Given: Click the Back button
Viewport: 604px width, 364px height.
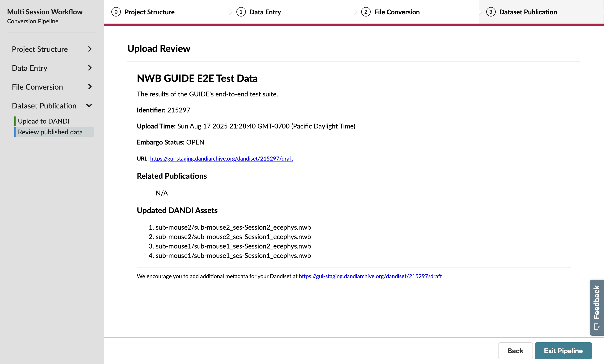Looking at the screenshot, I should [x=515, y=351].
